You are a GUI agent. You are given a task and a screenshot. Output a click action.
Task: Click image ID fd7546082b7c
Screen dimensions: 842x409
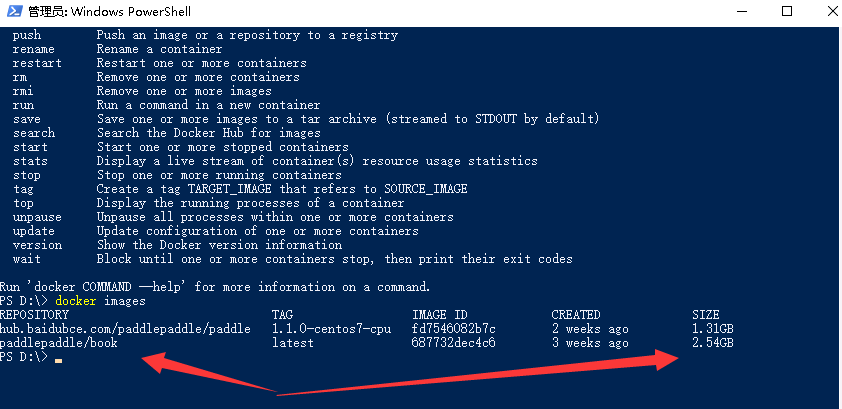pos(454,329)
